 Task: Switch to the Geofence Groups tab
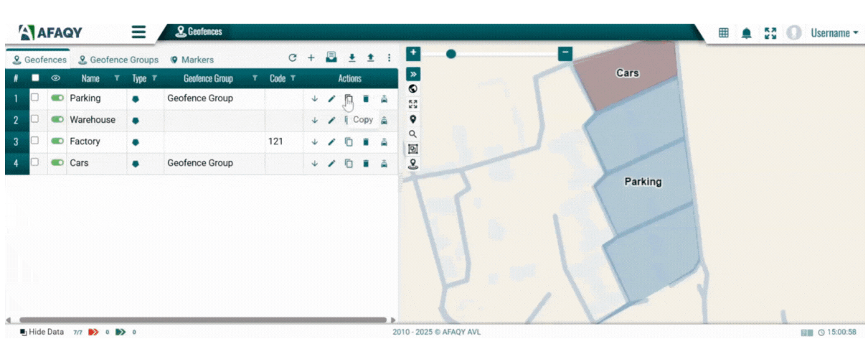118,60
